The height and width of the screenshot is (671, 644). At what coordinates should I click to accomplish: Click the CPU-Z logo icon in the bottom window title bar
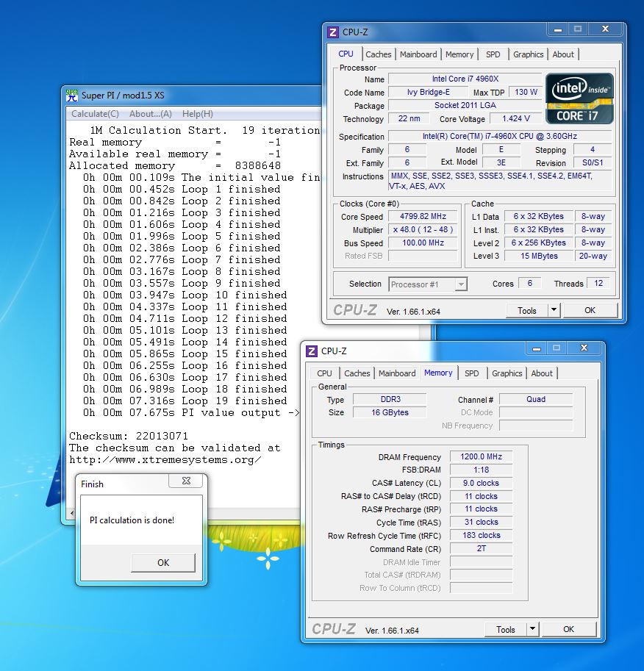(x=311, y=351)
